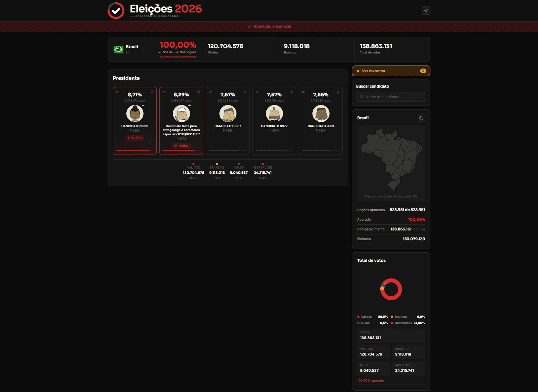This screenshot has width=538, height=392.
Task: Toggle favorite star on CANDIDATO 9987
Action: point(245,92)
